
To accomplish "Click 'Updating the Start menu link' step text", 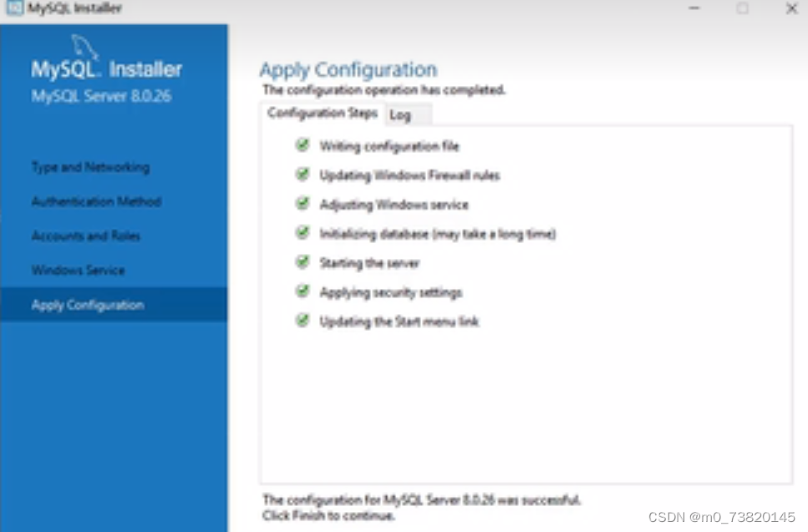I will [399, 322].
